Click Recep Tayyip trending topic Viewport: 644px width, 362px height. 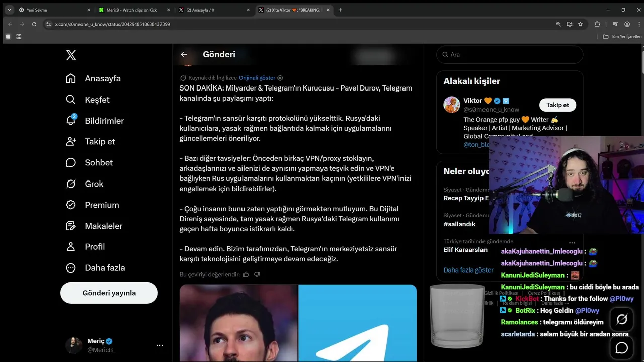(x=466, y=198)
